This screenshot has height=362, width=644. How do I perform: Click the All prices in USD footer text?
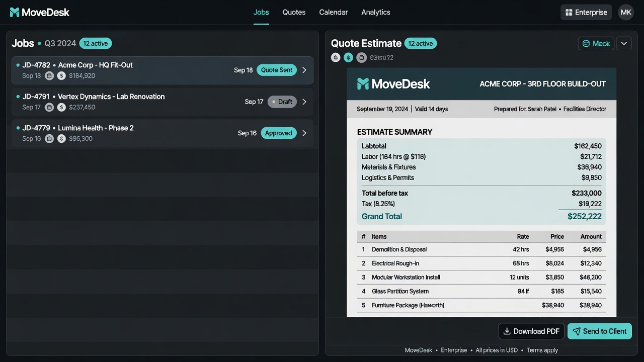click(497, 350)
